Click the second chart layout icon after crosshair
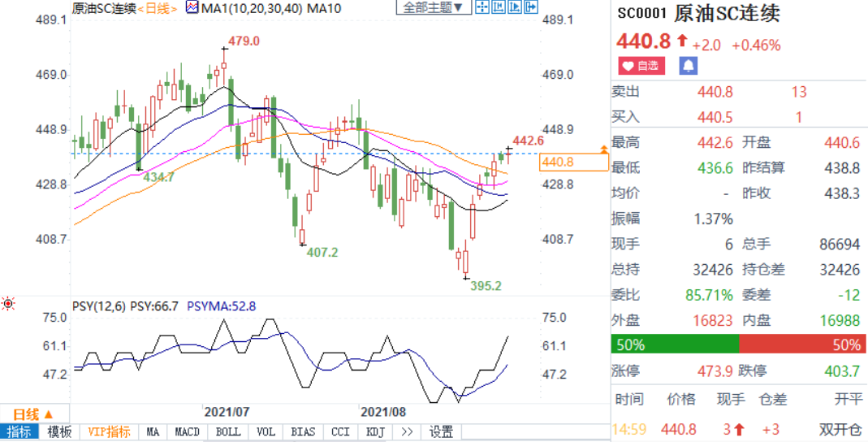Image resolution: width=868 pixels, height=442 pixels. pyautogui.click(x=499, y=8)
